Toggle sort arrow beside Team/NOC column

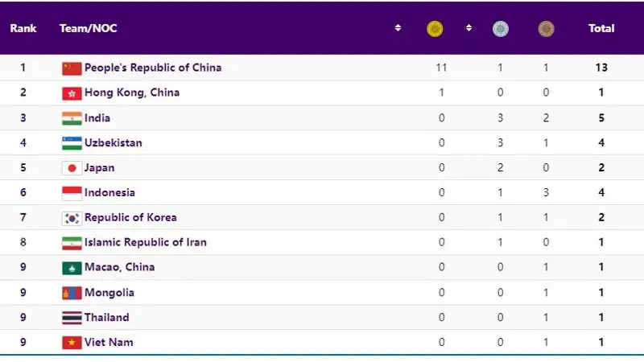click(398, 28)
